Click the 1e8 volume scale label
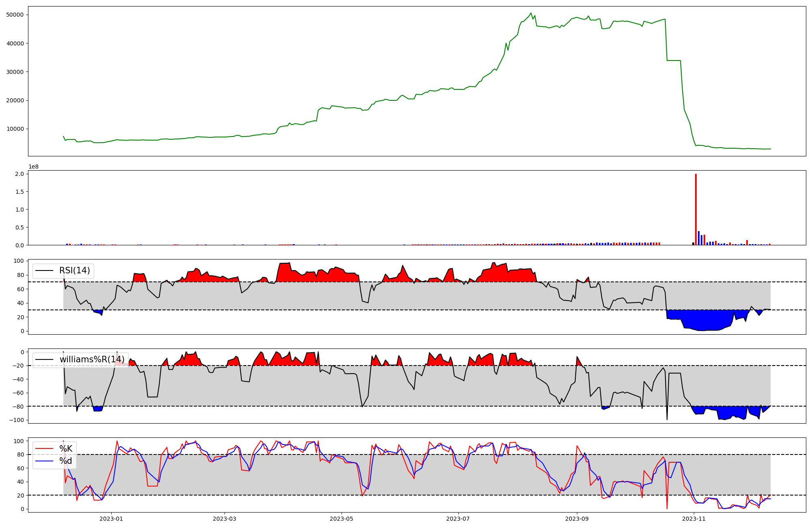Screen dimensions: 812x528 (x=33, y=167)
